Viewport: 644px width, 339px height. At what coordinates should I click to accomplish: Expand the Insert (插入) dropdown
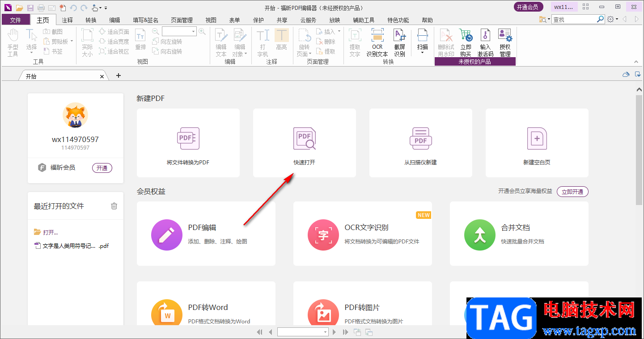[x=339, y=32]
